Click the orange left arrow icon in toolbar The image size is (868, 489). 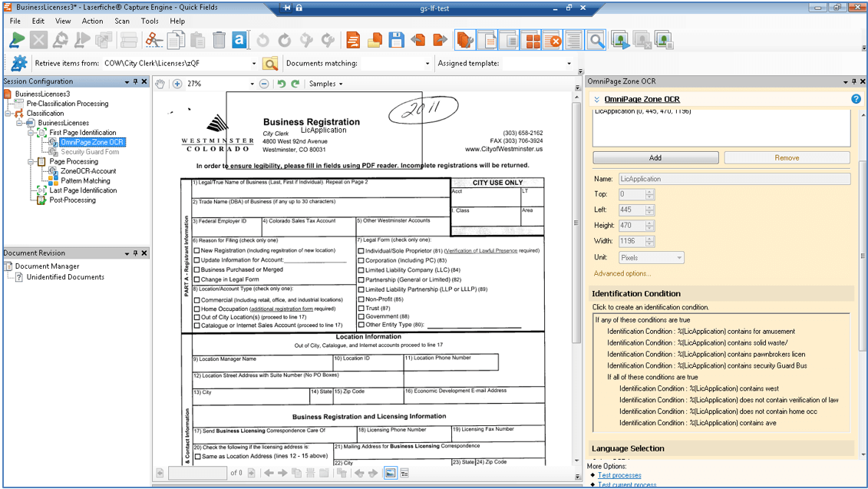(x=418, y=41)
